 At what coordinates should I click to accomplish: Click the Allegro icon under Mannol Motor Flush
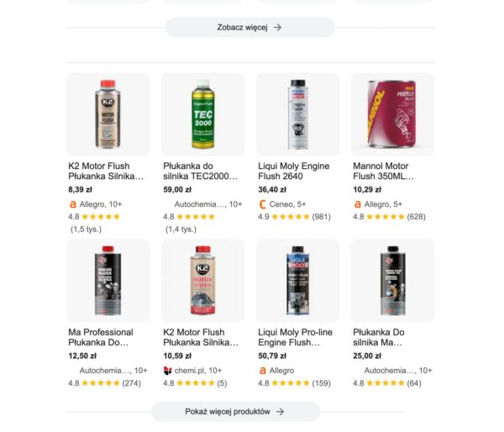tap(357, 203)
